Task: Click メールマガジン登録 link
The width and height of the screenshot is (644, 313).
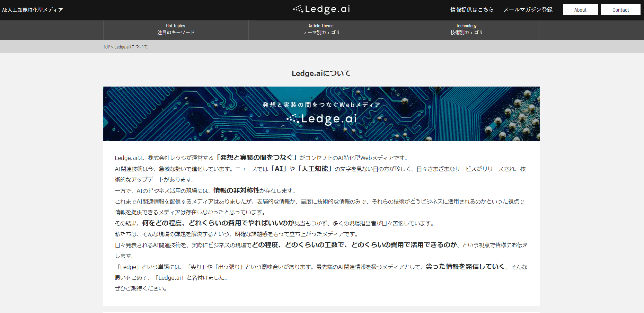Action: tap(528, 10)
